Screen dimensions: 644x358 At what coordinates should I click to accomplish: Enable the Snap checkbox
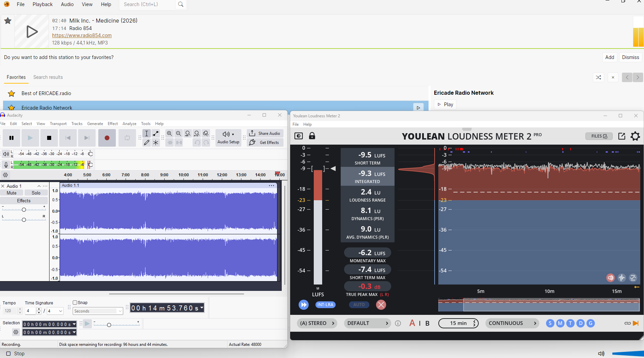(75, 303)
